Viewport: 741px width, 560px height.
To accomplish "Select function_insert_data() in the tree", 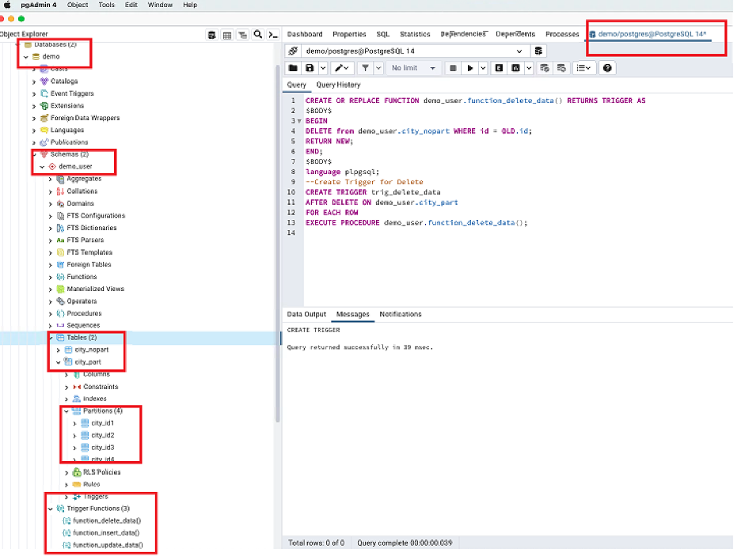I will click(x=106, y=533).
